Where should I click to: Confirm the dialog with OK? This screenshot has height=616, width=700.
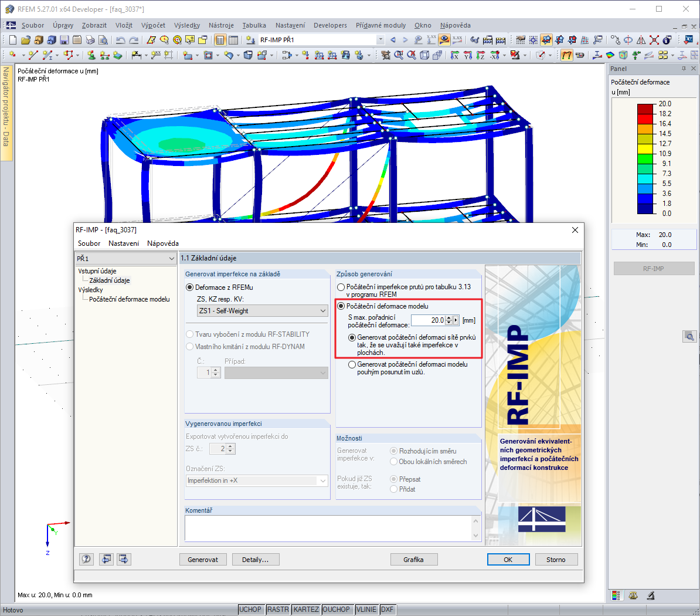(x=508, y=559)
